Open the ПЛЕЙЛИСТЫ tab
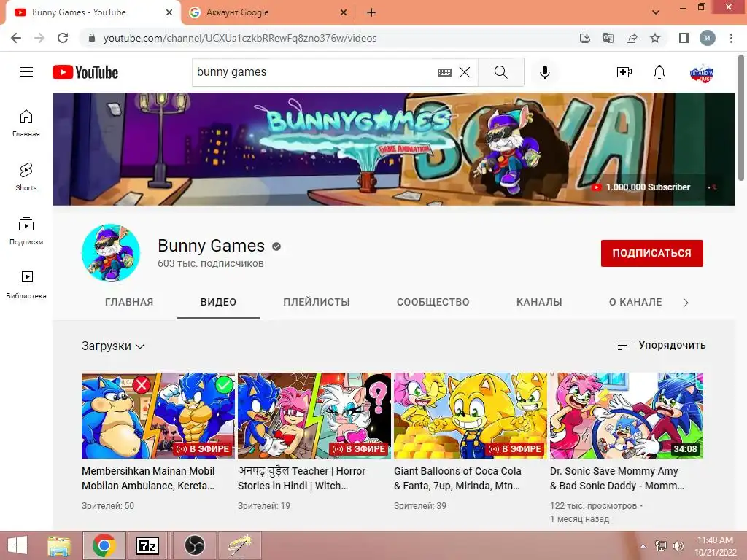 [x=317, y=302]
